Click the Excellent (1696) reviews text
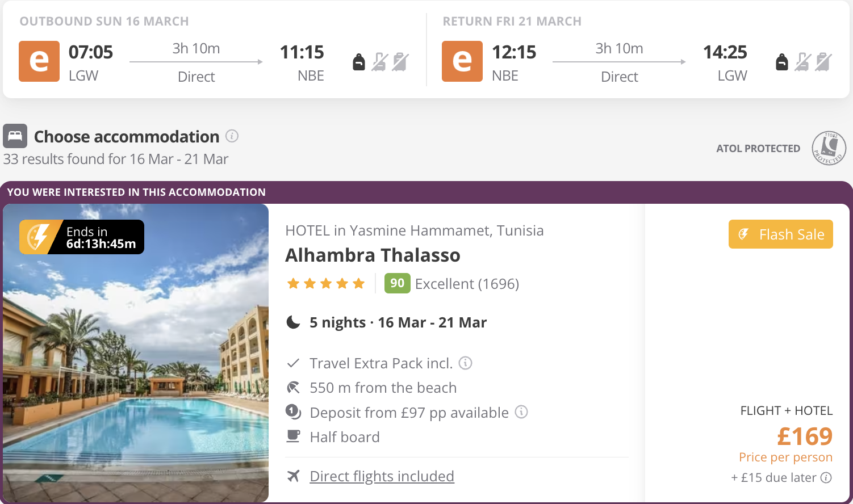The width and height of the screenshot is (853, 504). 467,284
